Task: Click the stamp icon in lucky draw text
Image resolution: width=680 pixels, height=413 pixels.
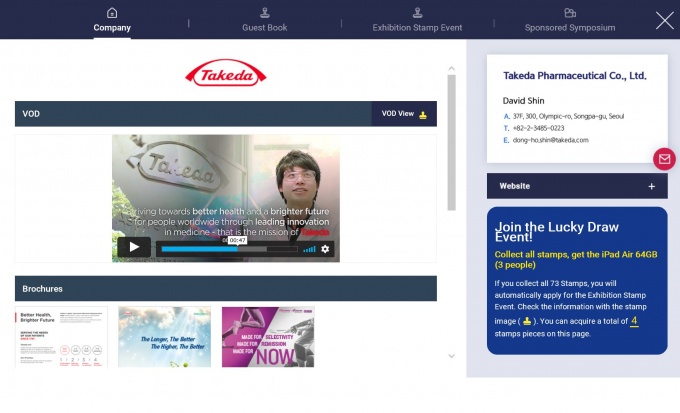Action: pos(527,321)
